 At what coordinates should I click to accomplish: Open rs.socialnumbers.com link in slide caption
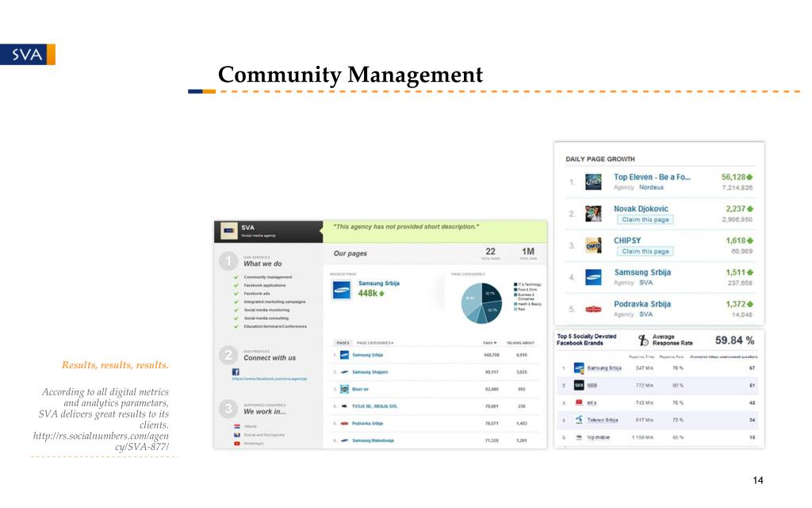pos(101,441)
